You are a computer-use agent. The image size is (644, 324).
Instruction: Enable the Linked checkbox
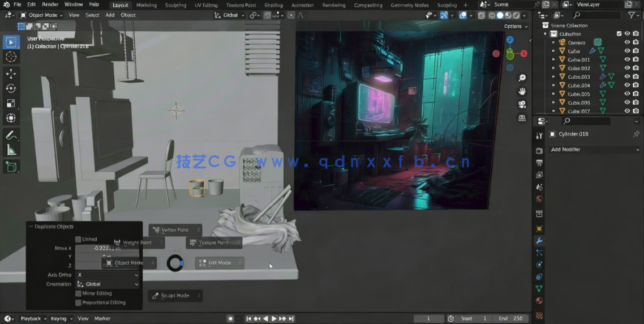coord(78,239)
